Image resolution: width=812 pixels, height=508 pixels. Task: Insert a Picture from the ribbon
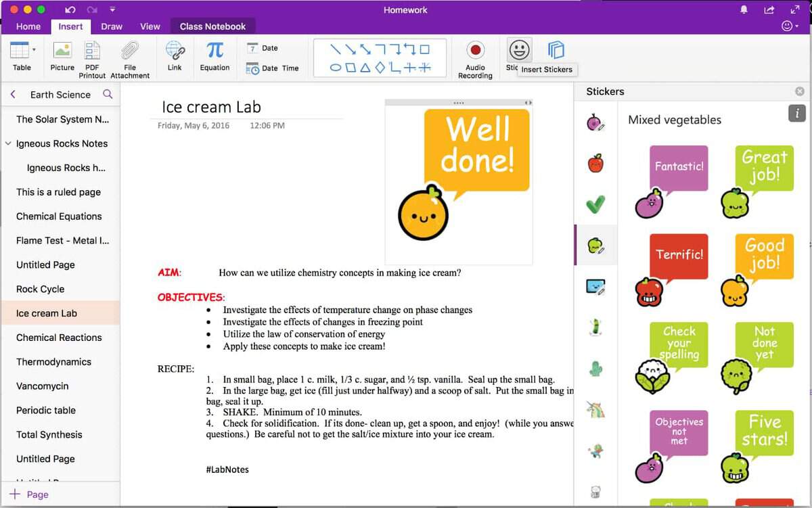tap(62, 51)
